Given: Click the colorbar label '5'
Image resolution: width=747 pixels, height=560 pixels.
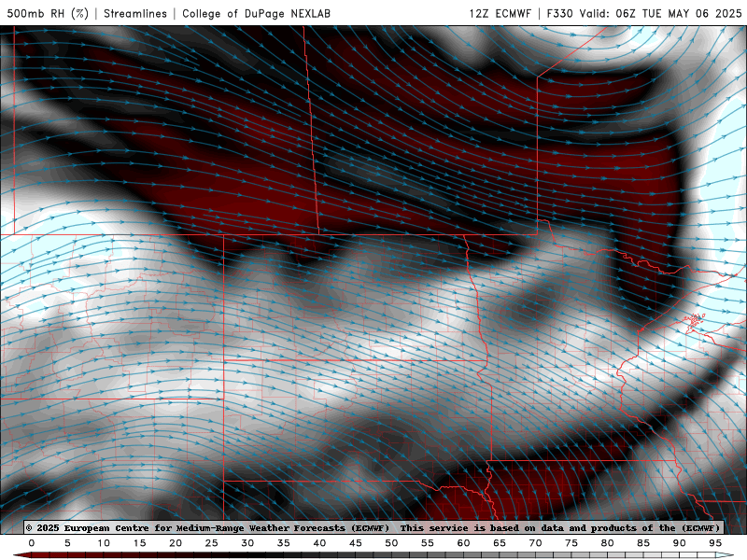Looking at the screenshot, I should coord(67,543).
